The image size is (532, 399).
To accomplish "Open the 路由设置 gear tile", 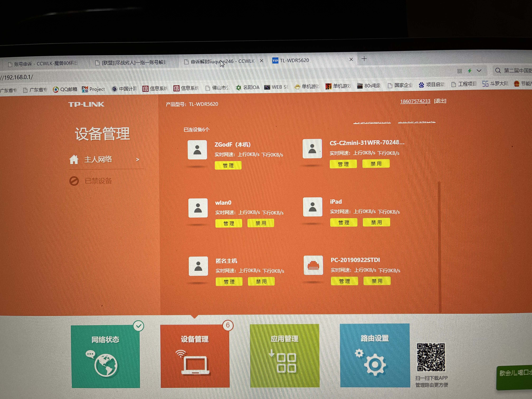I will (375, 355).
